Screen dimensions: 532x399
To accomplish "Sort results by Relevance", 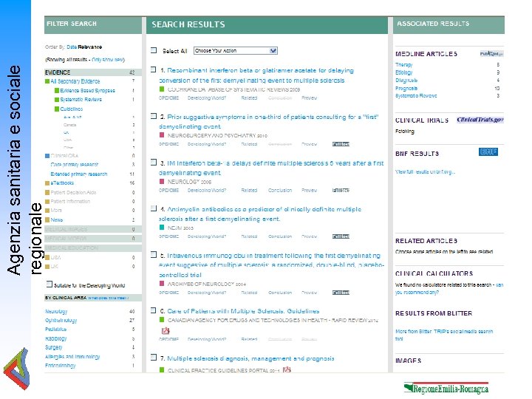I will pyautogui.click(x=90, y=47).
